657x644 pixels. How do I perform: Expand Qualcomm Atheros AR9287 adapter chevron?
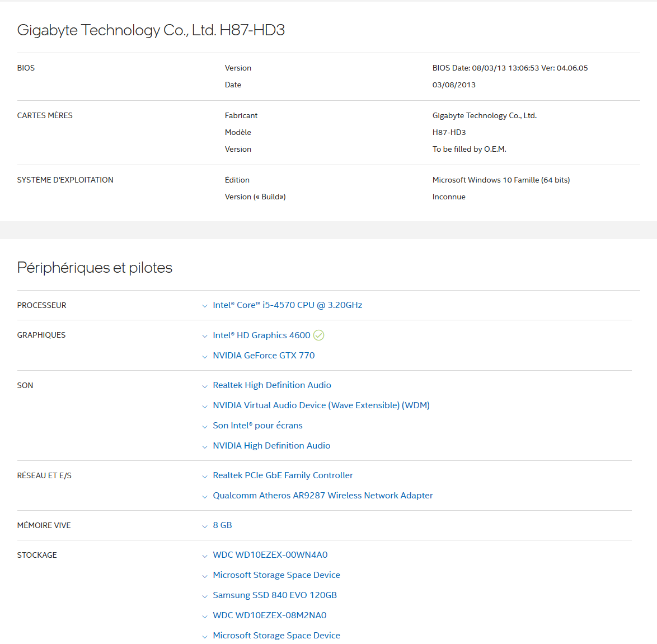[205, 496]
